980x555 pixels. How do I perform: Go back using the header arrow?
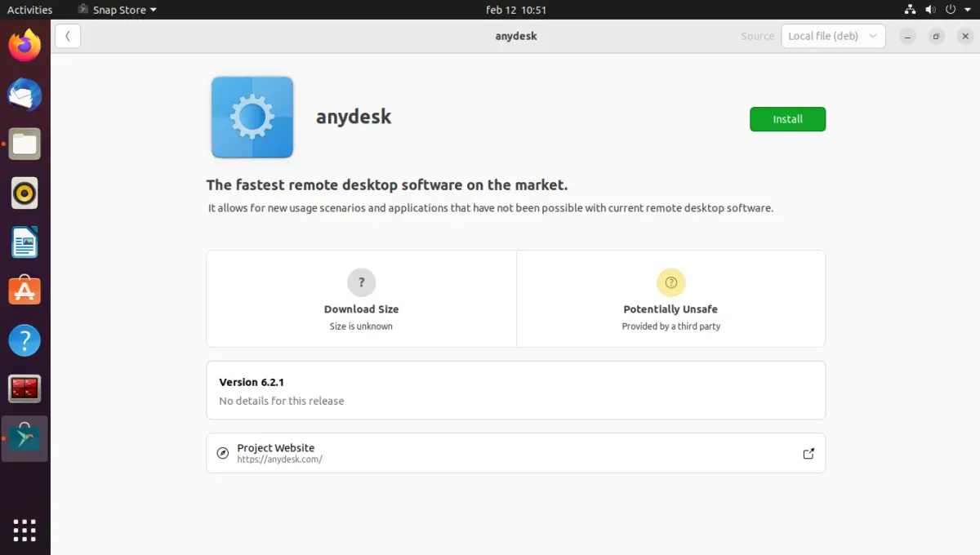tap(68, 36)
